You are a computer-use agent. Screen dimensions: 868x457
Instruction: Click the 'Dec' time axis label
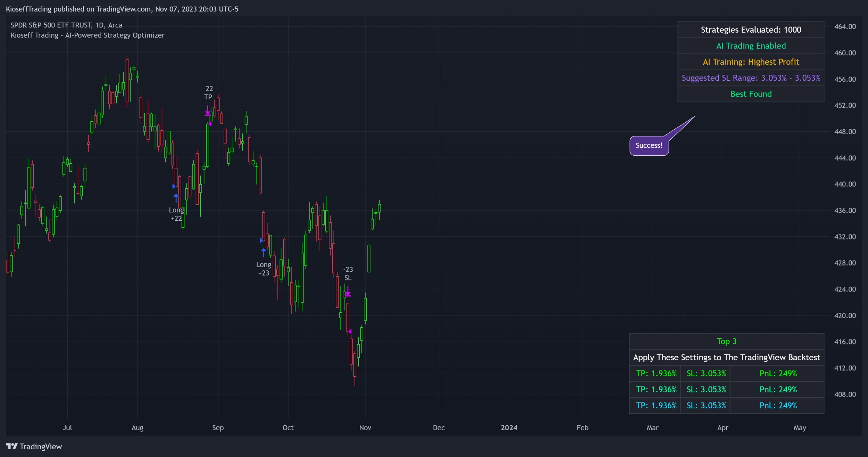click(439, 428)
